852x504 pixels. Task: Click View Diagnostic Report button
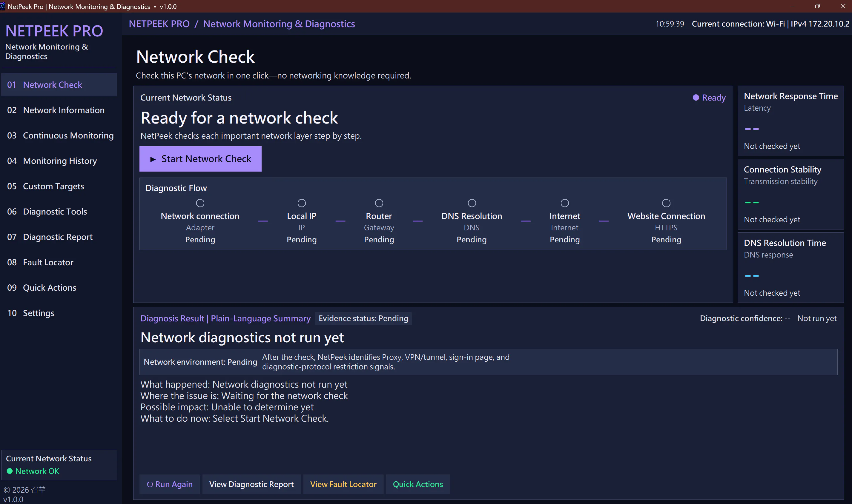pyautogui.click(x=251, y=484)
